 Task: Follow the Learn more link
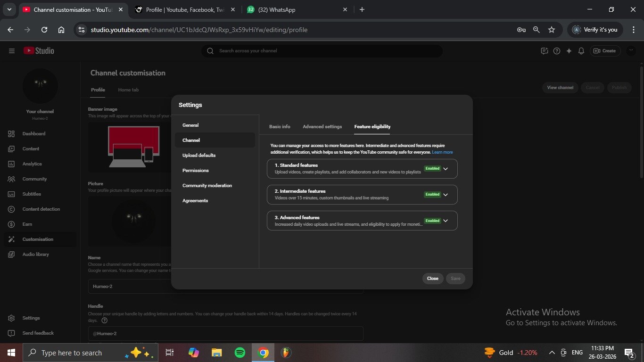coord(442,152)
